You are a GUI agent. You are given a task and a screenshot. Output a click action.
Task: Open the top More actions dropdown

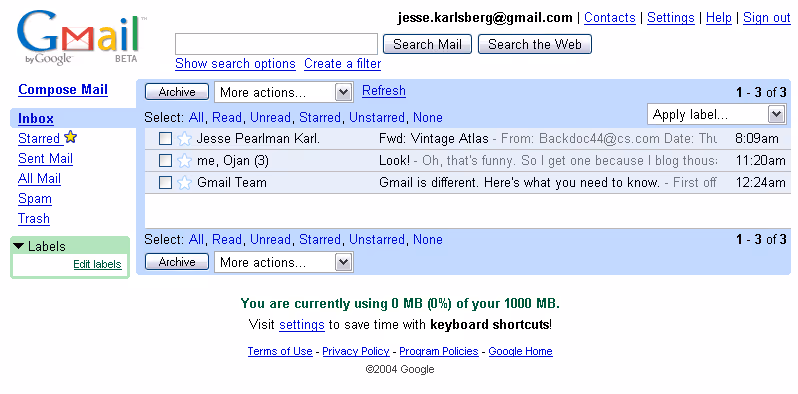pyautogui.click(x=283, y=92)
